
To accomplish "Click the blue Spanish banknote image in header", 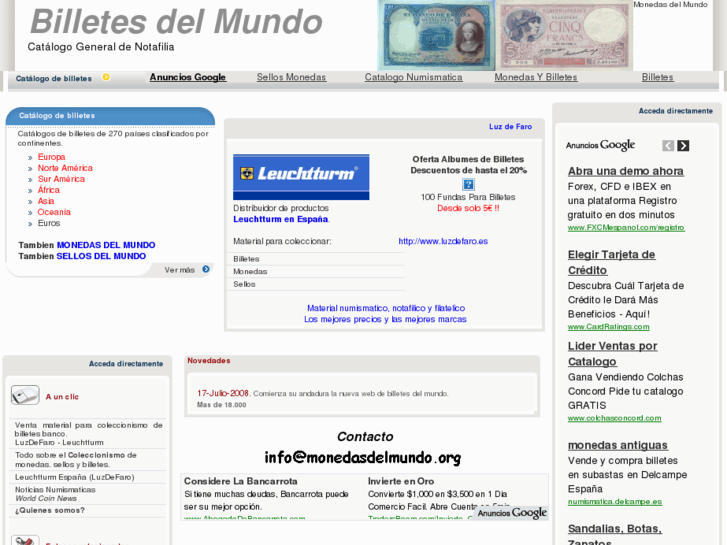I will point(436,36).
